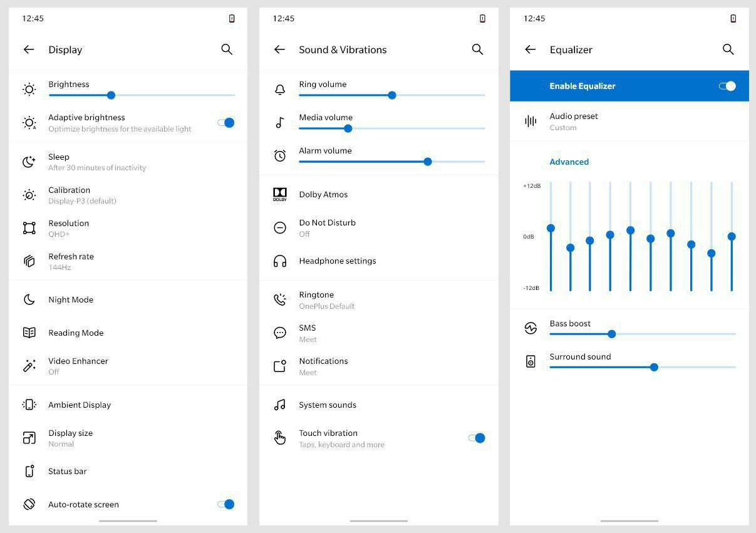The image size is (756, 533).
Task: Click the Alarm volume slider handle
Action: 428,162
